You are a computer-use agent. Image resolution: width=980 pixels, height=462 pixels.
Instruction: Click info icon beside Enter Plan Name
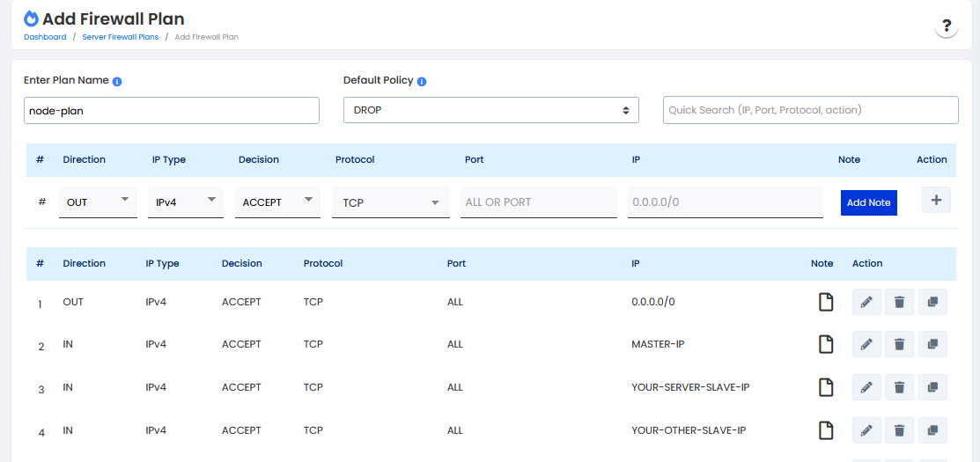(117, 81)
